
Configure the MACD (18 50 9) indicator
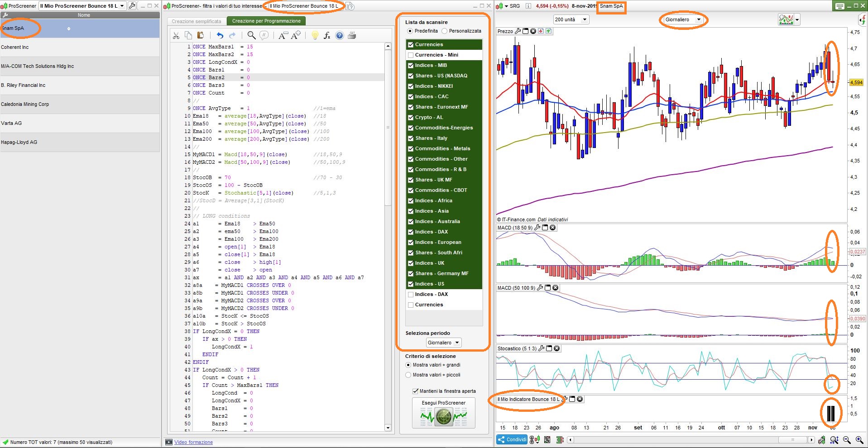[537, 228]
